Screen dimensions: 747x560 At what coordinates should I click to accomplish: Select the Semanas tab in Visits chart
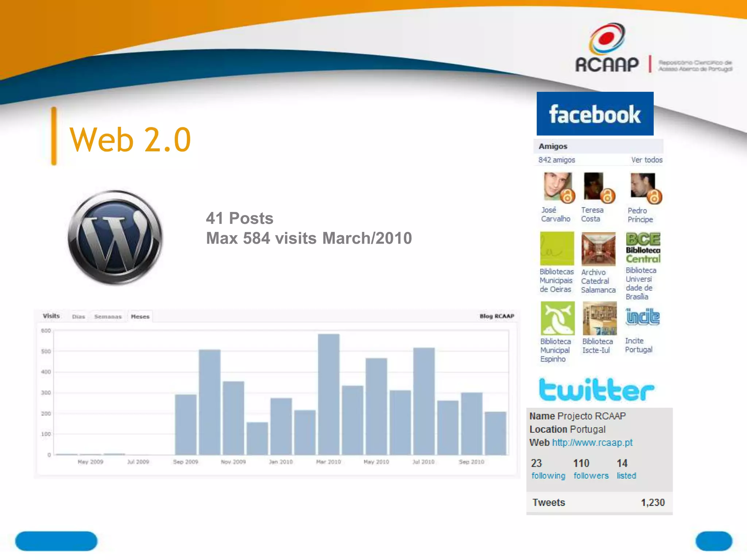108,316
